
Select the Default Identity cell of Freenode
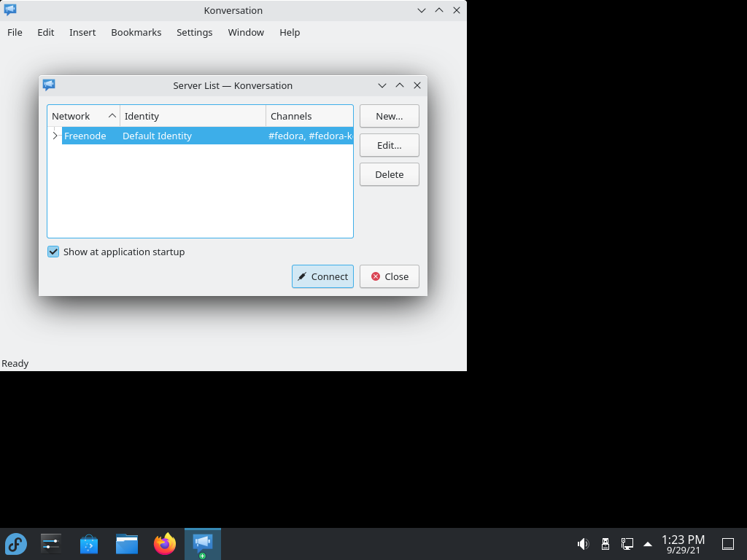coord(158,136)
